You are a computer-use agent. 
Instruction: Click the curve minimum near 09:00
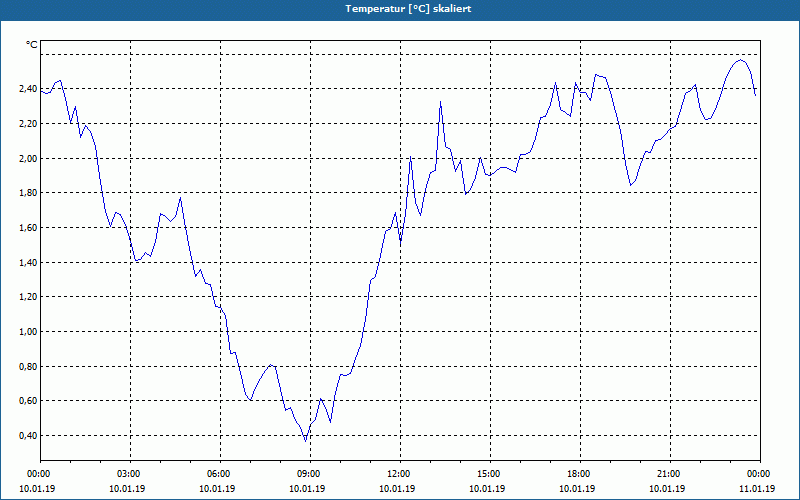click(x=306, y=441)
